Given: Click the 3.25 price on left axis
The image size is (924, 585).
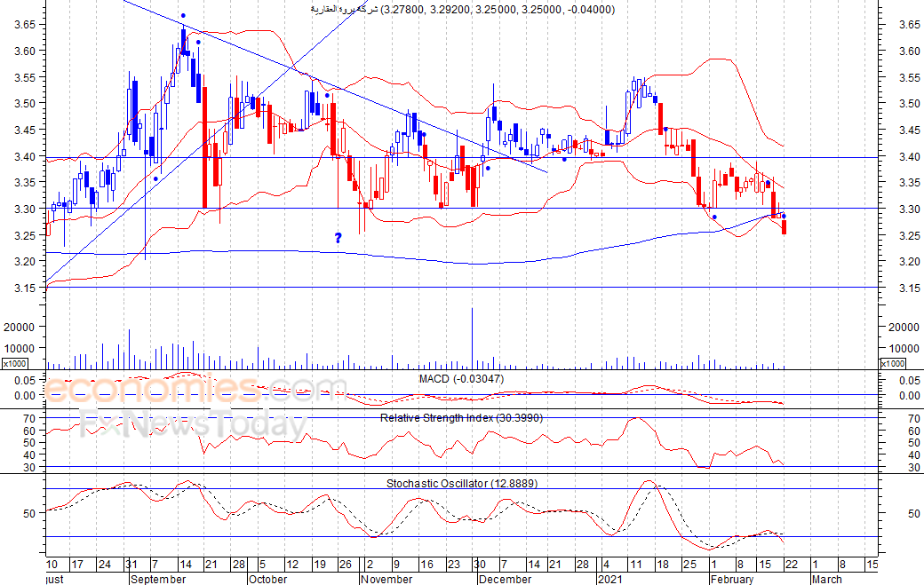Looking at the screenshot, I should 25,235.
